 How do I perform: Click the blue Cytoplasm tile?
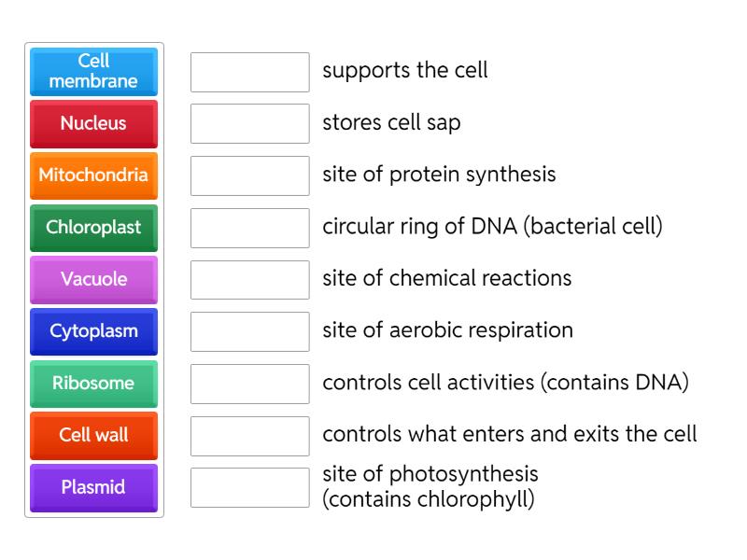pyautogui.click(x=93, y=331)
